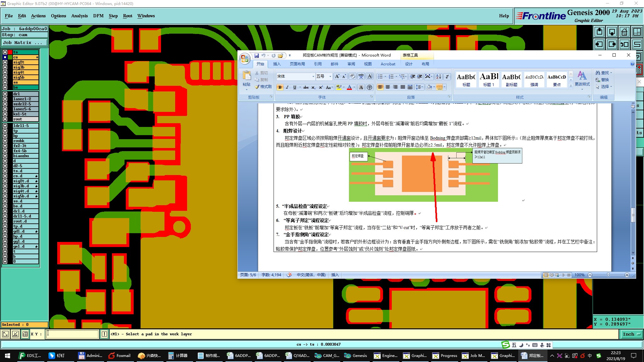Click the italic button in ribbon
This screenshot has height=362, width=644.
pyautogui.click(x=287, y=87)
